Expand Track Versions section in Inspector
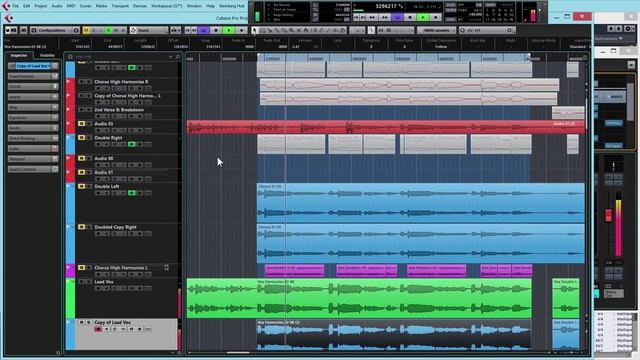This screenshot has height=360, width=640. tap(33, 76)
